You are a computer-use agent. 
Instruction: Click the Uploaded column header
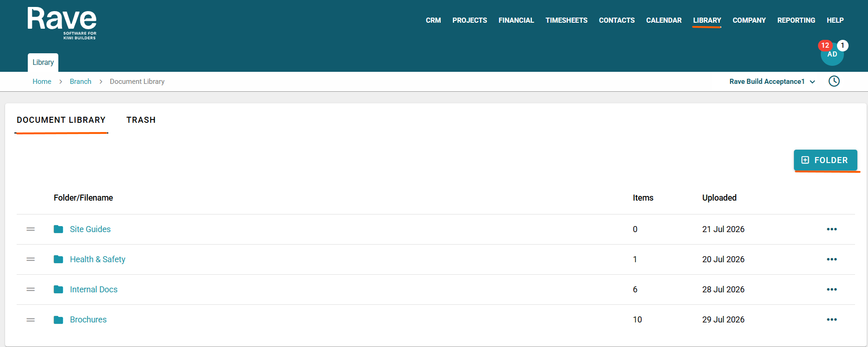click(719, 198)
